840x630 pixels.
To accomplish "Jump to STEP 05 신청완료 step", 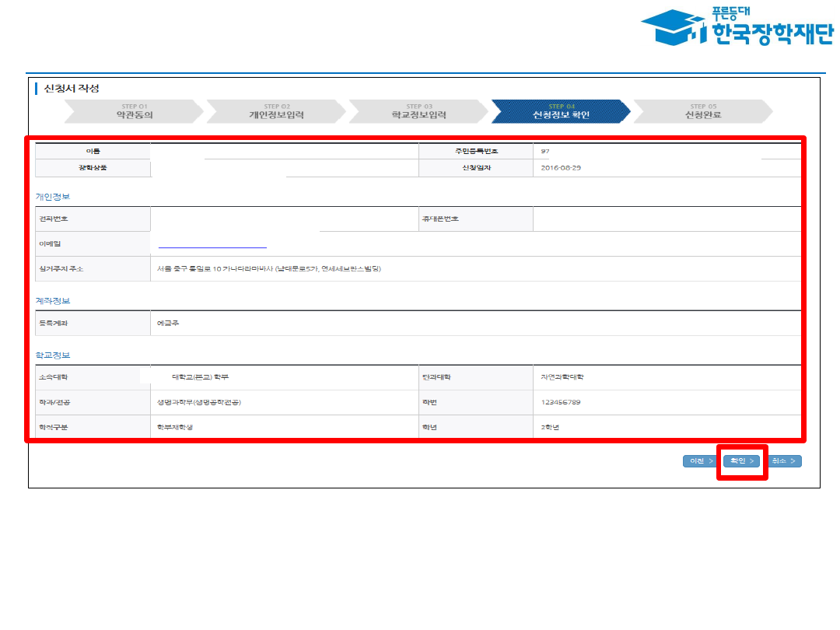I will [703, 111].
